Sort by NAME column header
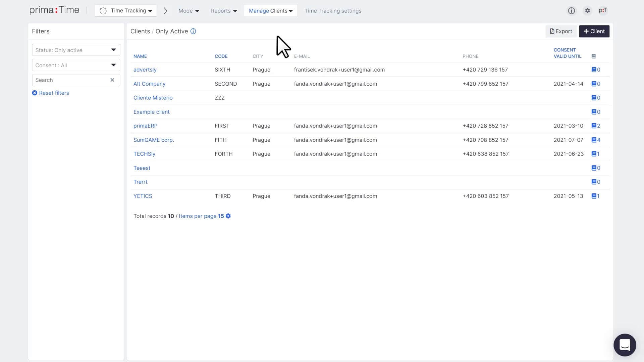 click(140, 56)
